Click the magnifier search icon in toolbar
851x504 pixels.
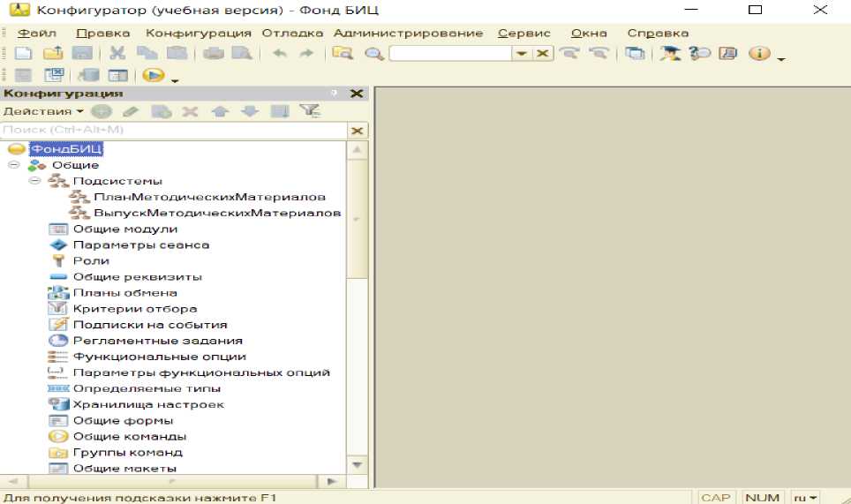374,54
